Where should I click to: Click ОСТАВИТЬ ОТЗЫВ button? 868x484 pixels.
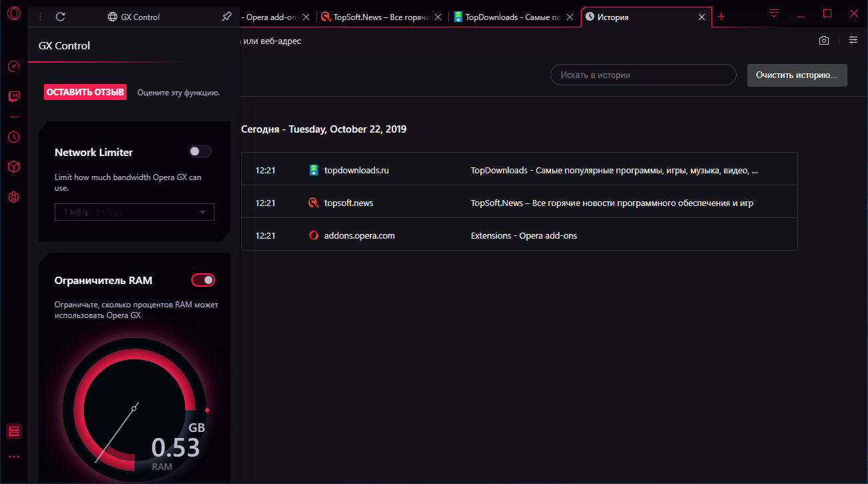coord(85,92)
